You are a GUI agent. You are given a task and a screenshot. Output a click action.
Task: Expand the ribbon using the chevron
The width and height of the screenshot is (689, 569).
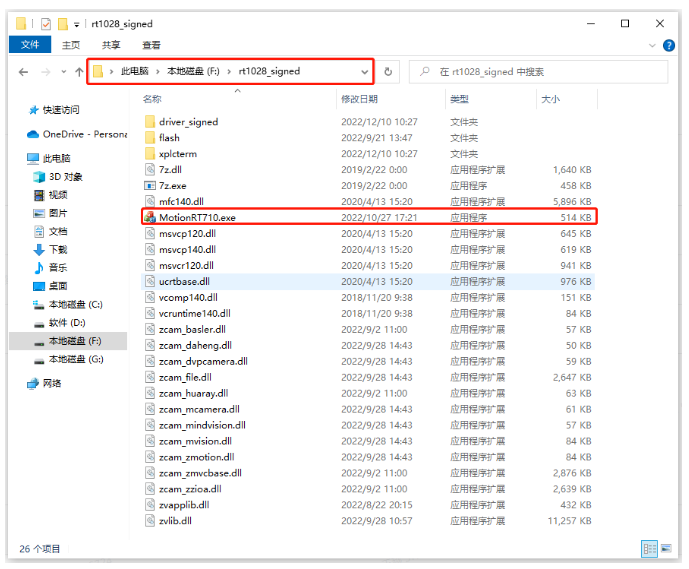[652, 45]
